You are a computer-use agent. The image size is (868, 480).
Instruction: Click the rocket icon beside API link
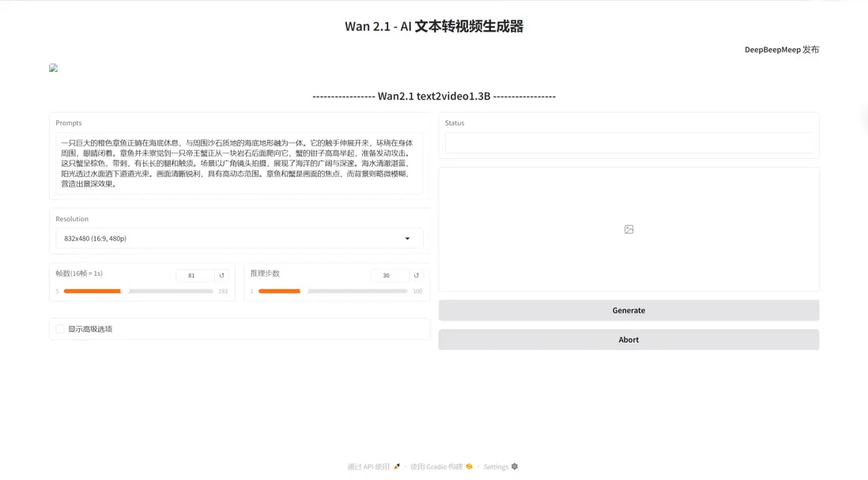click(x=397, y=467)
